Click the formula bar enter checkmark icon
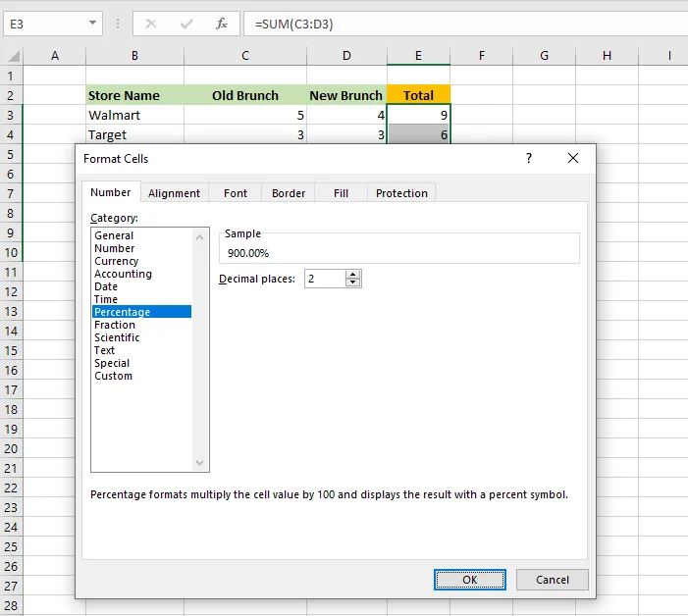688x616 pixels. [x=186, y=24]
